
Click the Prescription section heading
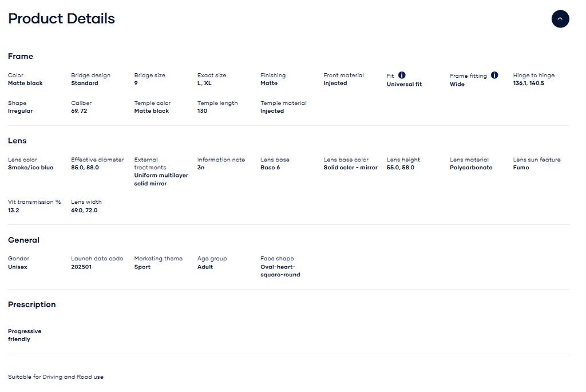(32, 304)
